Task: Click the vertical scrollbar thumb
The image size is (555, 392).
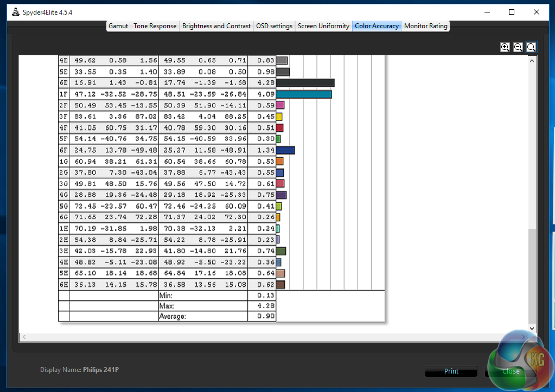Action: 532,276
